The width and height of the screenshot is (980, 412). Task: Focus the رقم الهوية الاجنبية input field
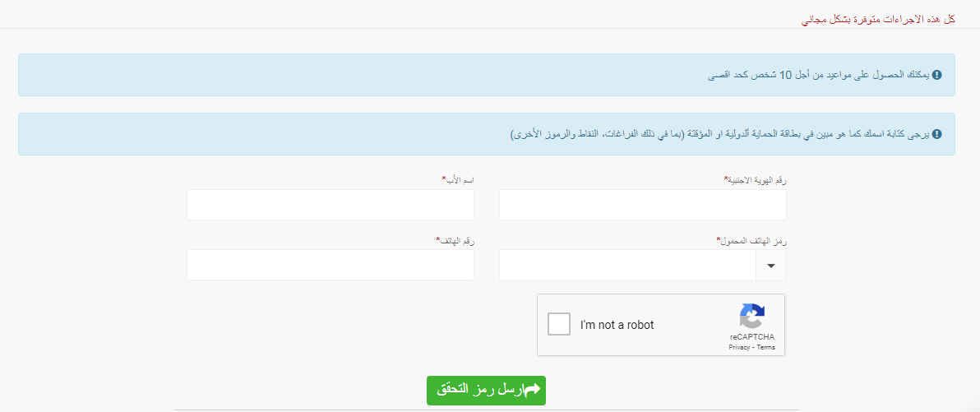(642, 205)
